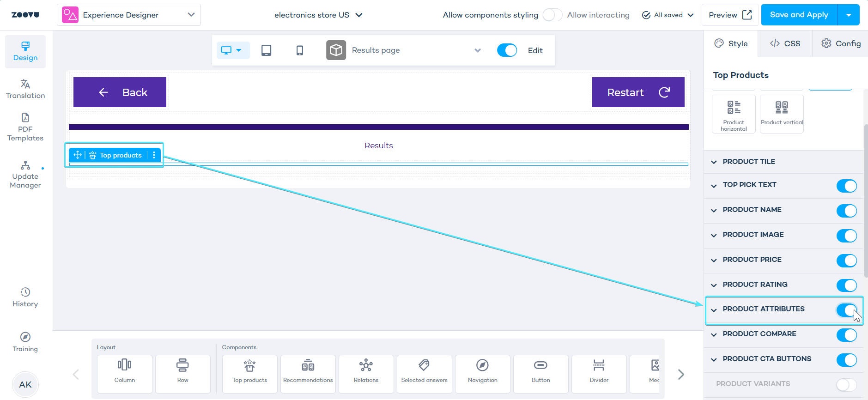Open Translation from the left sidebar
This screenshot has width=868, height=400.
(x=25, y=89)
